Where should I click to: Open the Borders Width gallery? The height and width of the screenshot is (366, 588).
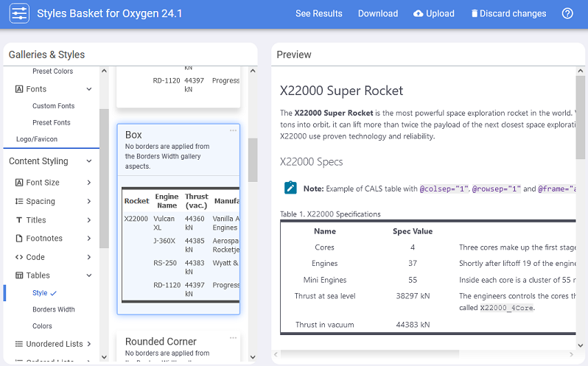53,310
